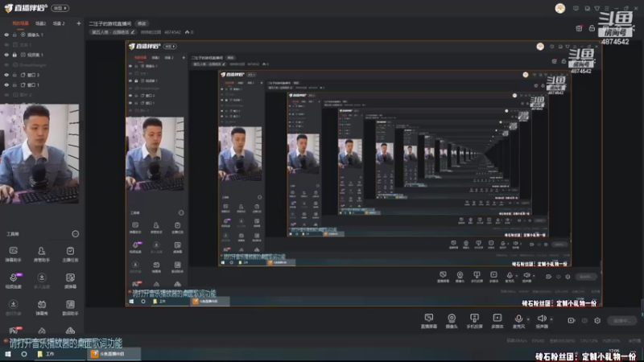Add 多媒体 media source from bottom bar
Image resolution: width=644 pixels, height=362 pixels.
coord(497,320)
